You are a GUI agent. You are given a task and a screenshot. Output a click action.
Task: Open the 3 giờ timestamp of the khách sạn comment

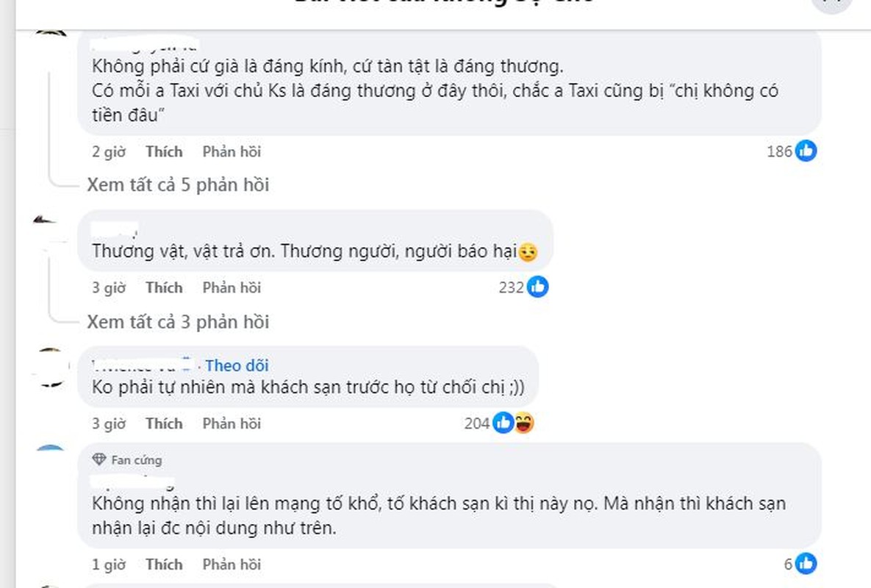pos(109,423)
